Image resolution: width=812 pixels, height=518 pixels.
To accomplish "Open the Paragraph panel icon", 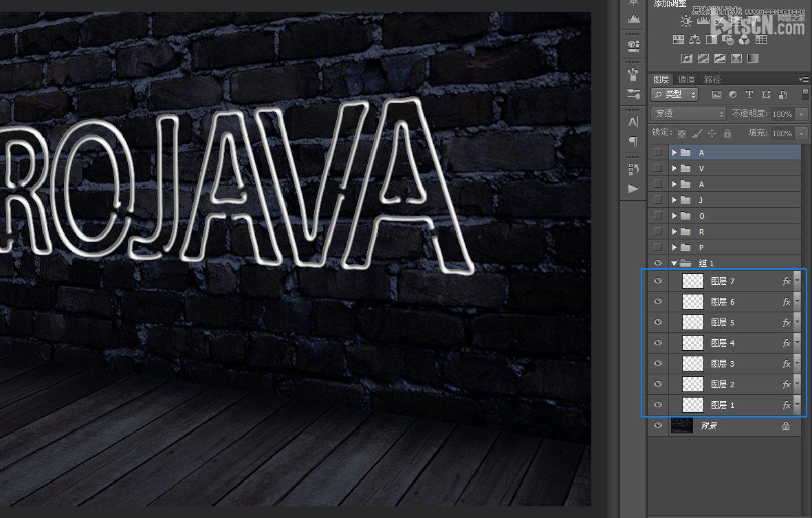I will [x=633, y=141].
